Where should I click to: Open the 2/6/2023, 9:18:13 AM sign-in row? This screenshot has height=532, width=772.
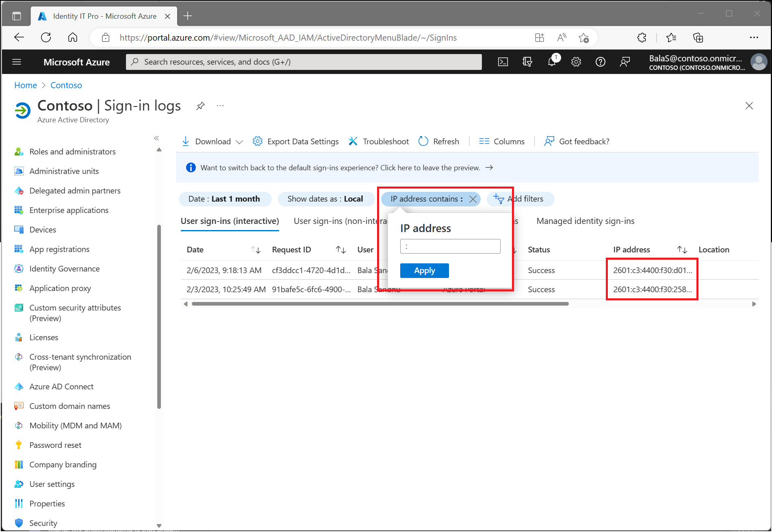(470, 270)
